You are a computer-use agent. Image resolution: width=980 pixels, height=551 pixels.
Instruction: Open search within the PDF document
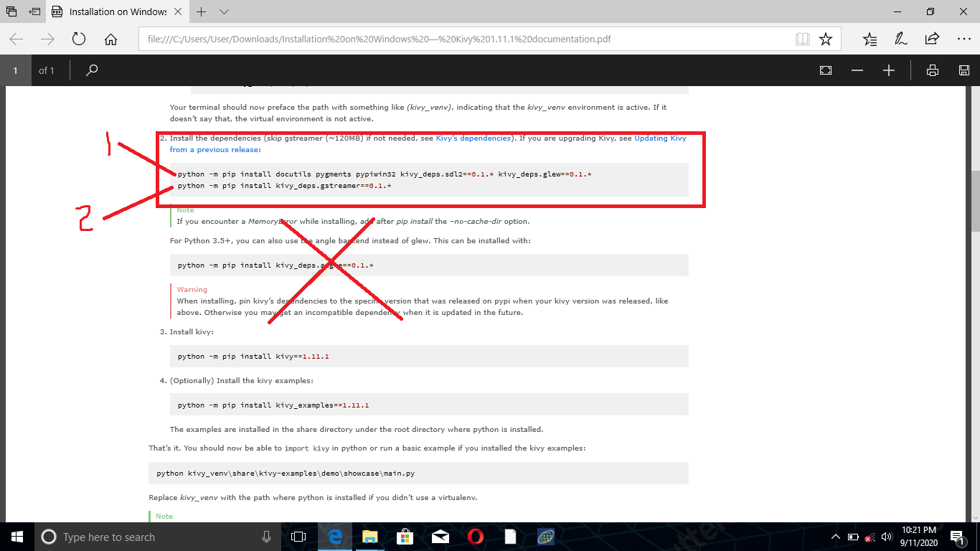(x=92, y=70)
